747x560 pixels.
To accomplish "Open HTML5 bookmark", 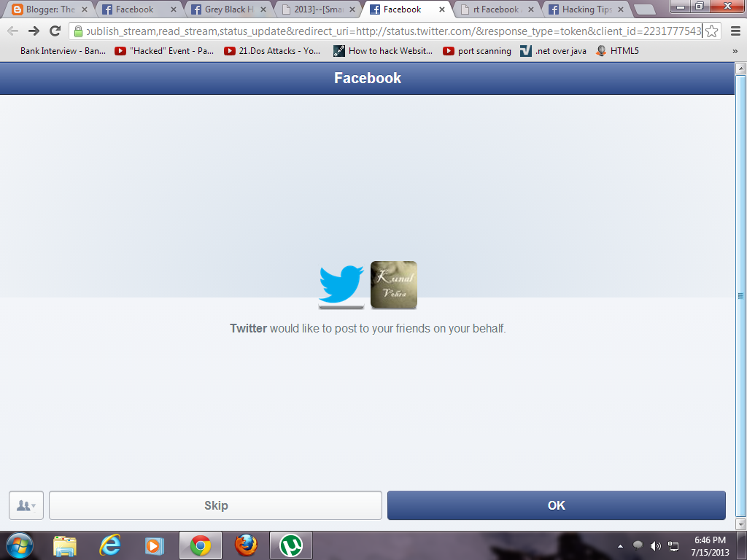I will pos(617,51).
